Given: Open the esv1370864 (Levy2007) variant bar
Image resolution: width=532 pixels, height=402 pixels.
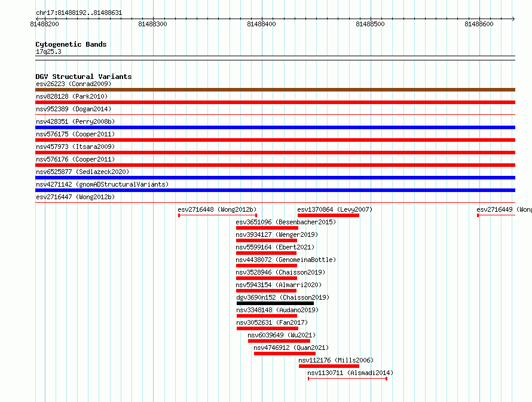Looking at the screenshot, I should click(x=328, y=215).
